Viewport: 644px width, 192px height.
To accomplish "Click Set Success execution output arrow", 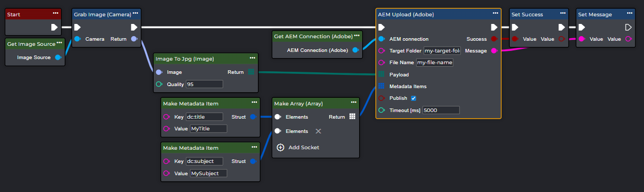I will (x=561, y=27).
